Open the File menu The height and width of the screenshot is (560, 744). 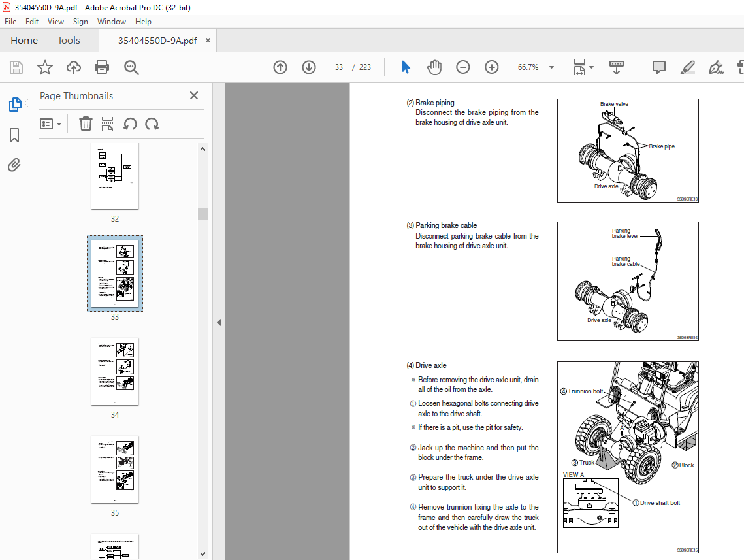tap(10, 22)
